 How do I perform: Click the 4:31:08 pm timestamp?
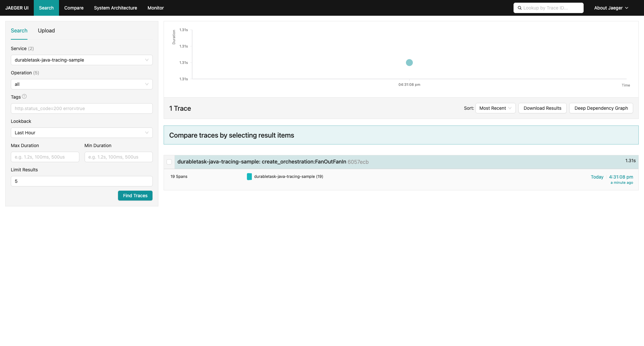pyautogui.click(x=621, y=177)
